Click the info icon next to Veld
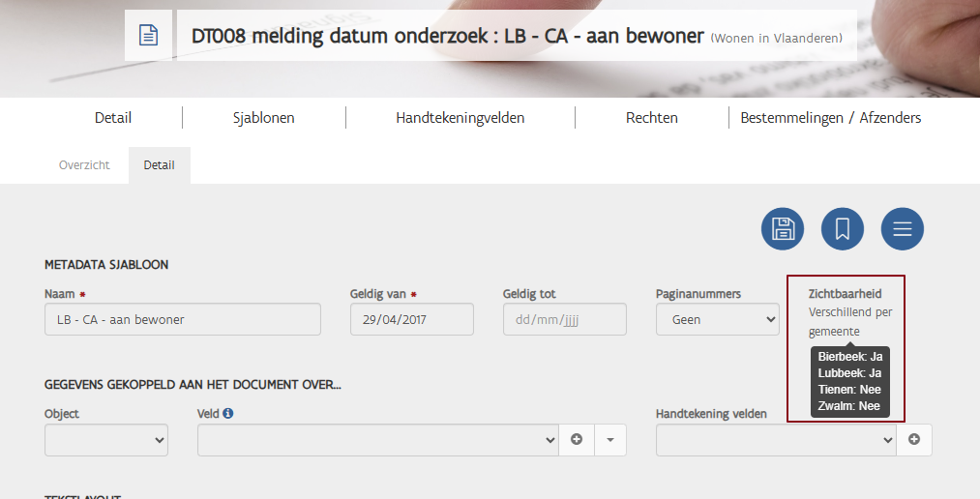This screenshot has height=499, width=980. pos(228,414)
